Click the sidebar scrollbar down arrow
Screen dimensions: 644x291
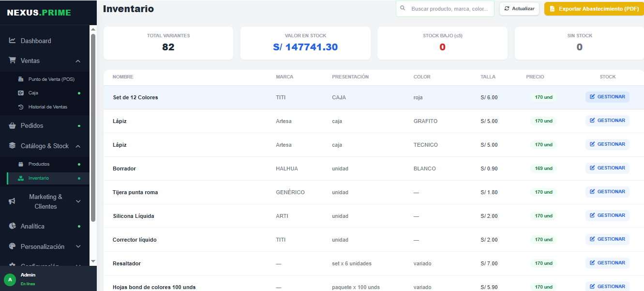[x=93, y=261]
